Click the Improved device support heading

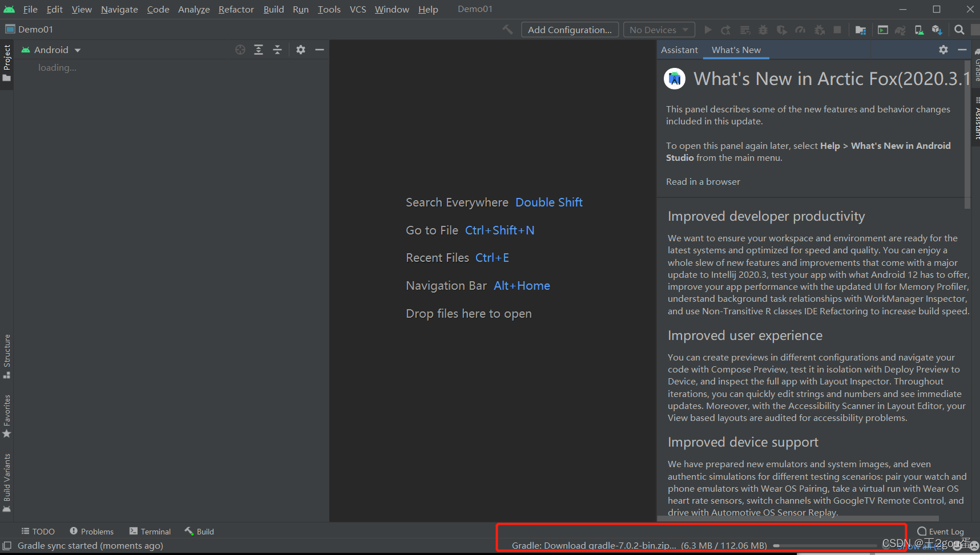click(743, 442)
